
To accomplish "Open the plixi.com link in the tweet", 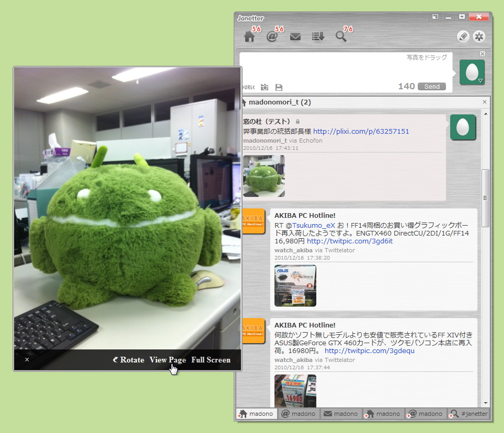I will pos(361,131).
